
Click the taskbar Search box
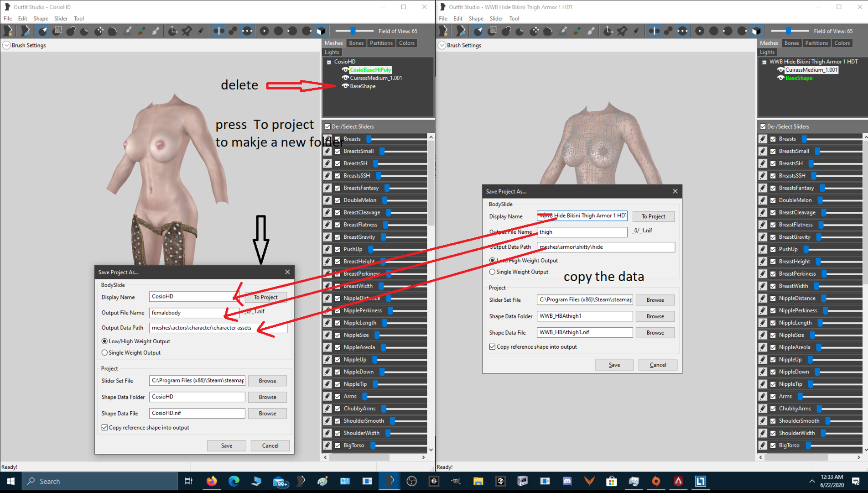(x=99, y=481)
